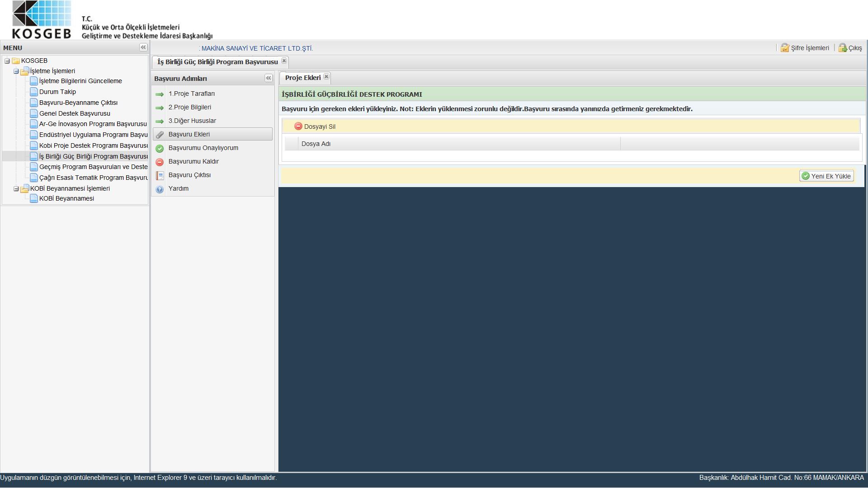This screenshot has width=868, height=488.
Task: Open İşletme Bilgilerini Güncelleme in menu tree
Action: click(80, 81)
